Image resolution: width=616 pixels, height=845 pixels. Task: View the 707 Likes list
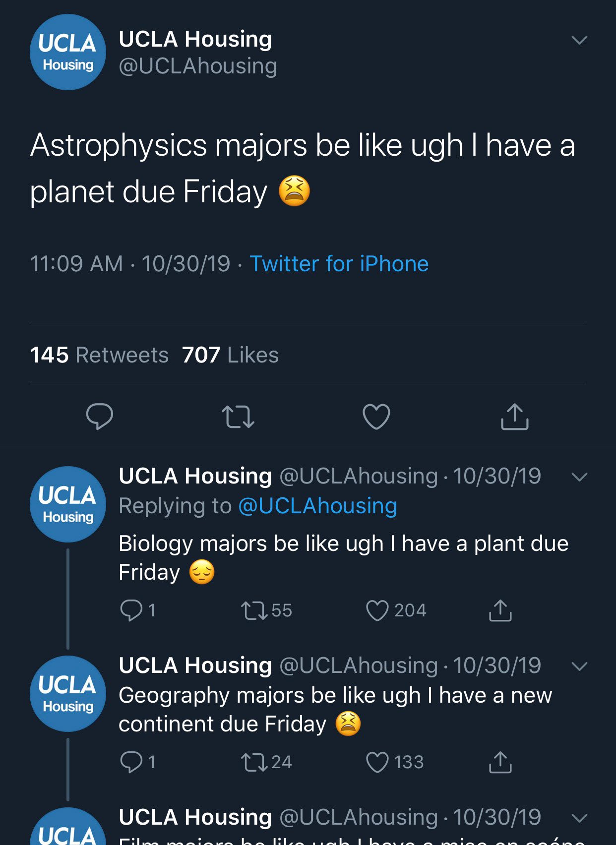230,355
